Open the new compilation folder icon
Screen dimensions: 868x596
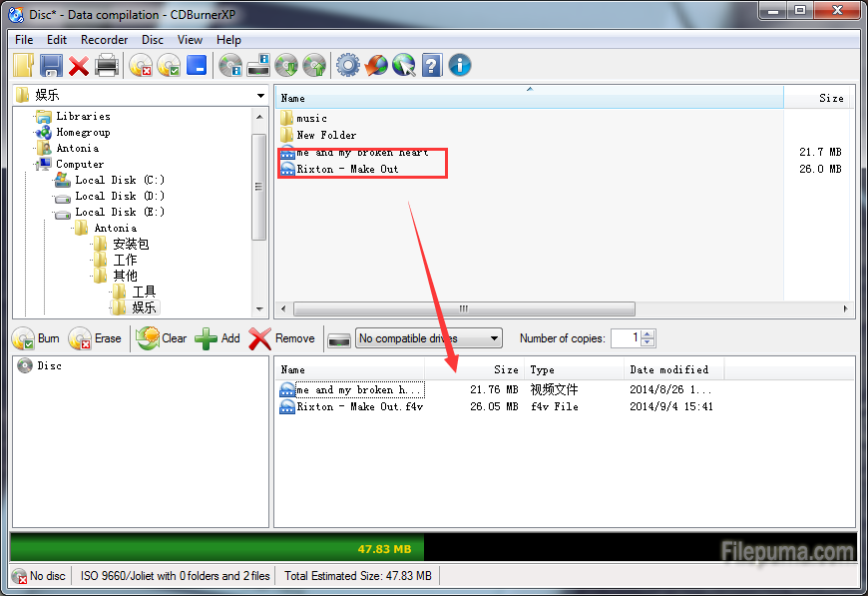(24, 66)
